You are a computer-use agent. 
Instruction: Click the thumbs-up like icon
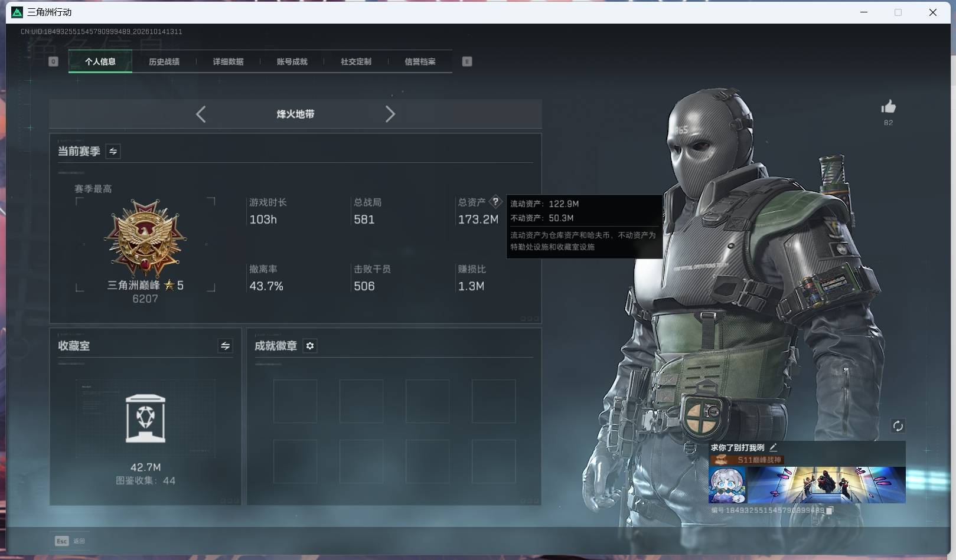pyautogui.click(x=888, y=107)
